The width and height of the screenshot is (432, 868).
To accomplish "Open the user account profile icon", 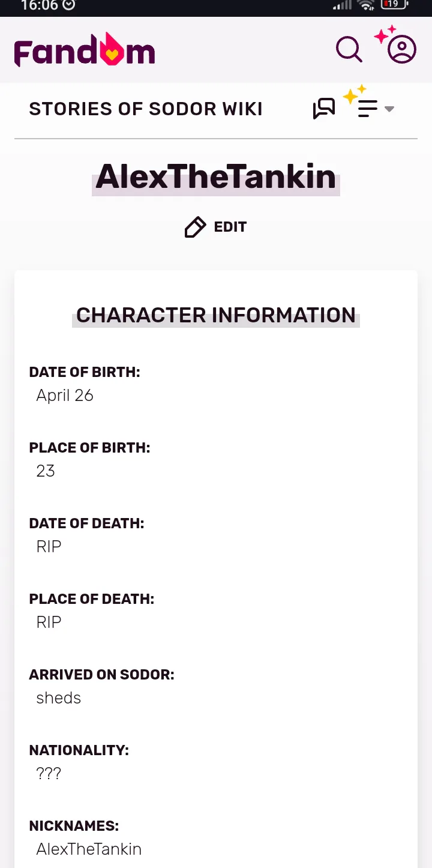I will [402, 49].
